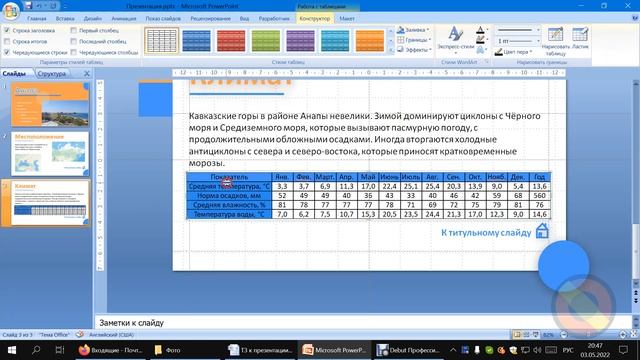Fit the slide to the window

tap(634, 335)
